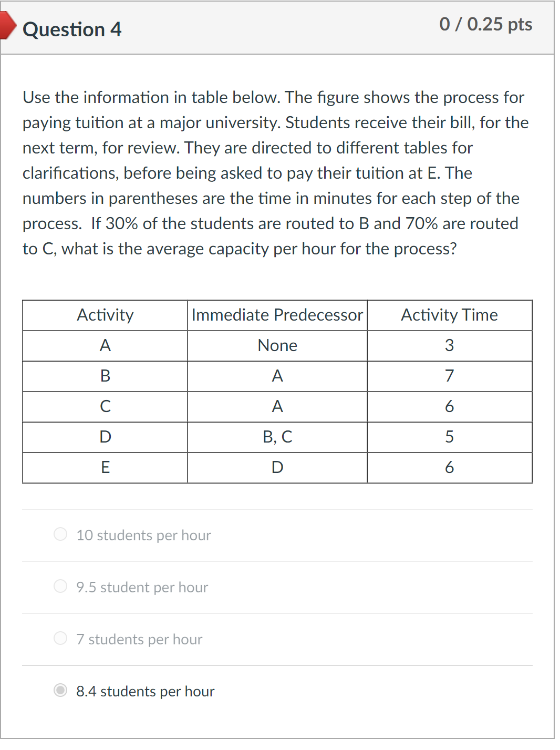This screenshot has height=750, width=560.
Task: Click the Activity Time value 7
Action: click(x=449, y=376)
